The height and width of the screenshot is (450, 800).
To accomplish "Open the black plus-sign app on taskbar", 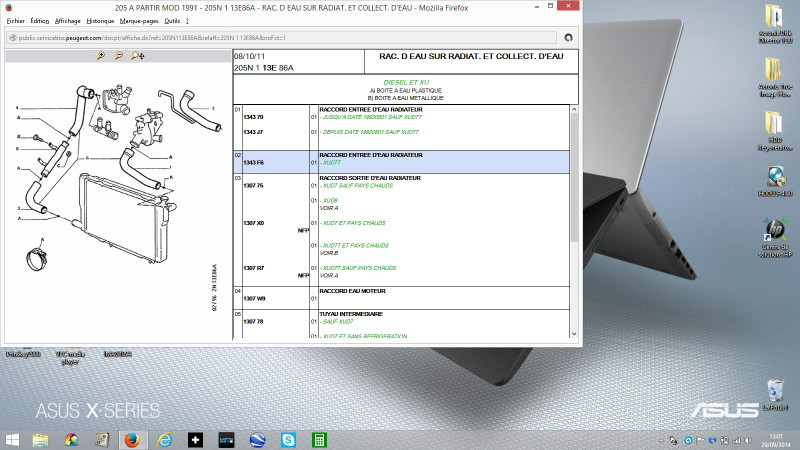I will click(x=195, y=440).
